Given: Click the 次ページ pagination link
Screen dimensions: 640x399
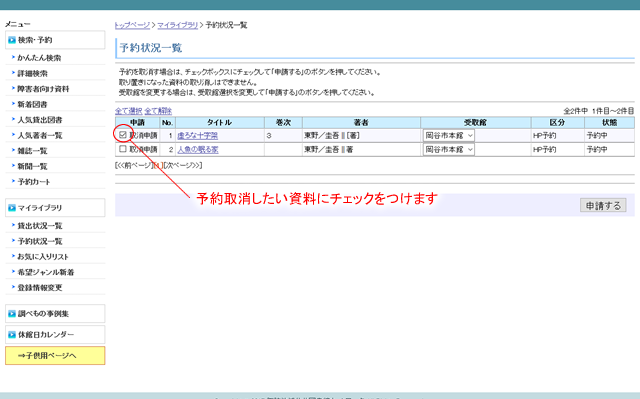Looking at the screenshot, I should coord(182,165).
